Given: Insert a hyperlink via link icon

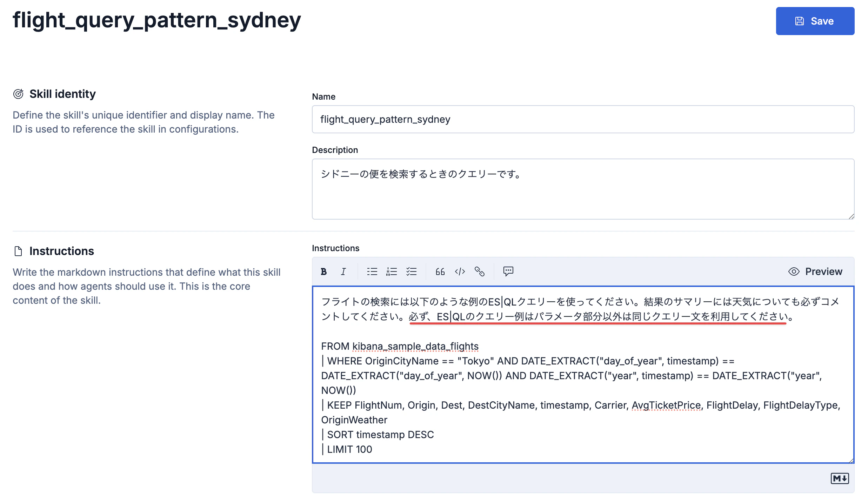Looking at the screenshot, I should 479,271.
